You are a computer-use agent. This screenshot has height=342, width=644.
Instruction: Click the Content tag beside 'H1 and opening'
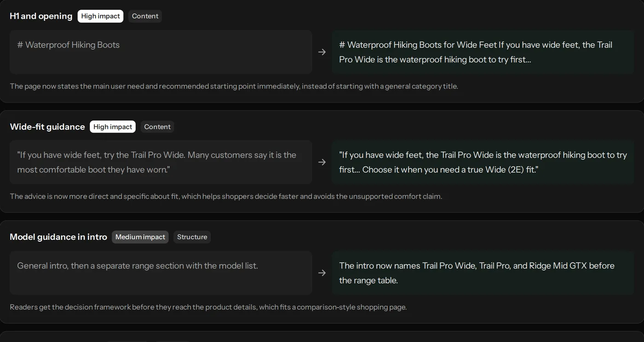(x=145, y=16)
